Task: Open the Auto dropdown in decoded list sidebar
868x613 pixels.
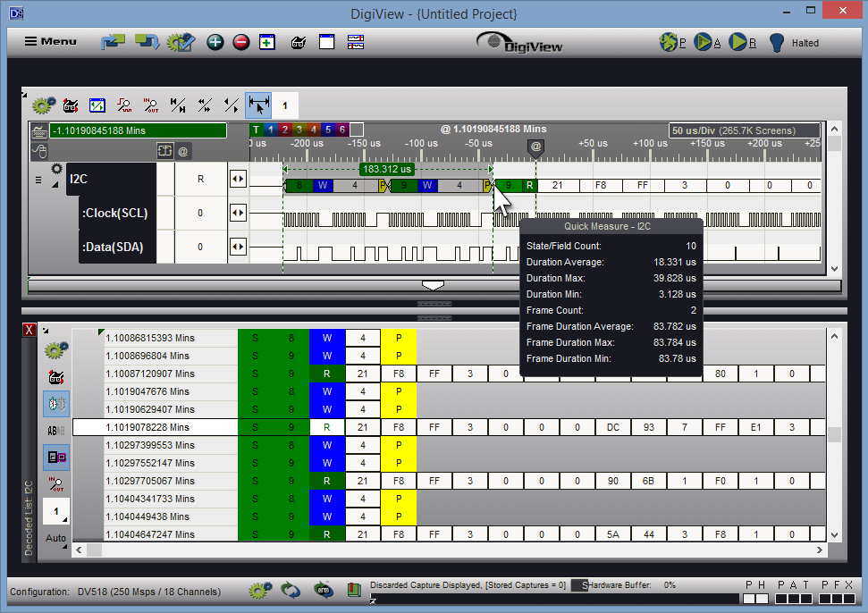Action: [x=56, y=540]
